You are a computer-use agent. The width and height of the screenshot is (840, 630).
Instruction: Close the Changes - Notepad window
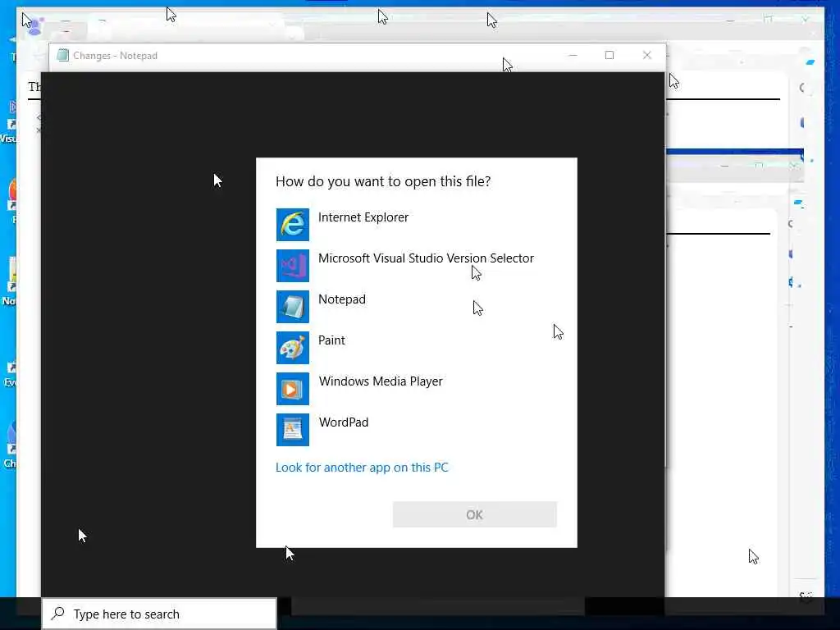pyautogui.click(x=646, y=55)
